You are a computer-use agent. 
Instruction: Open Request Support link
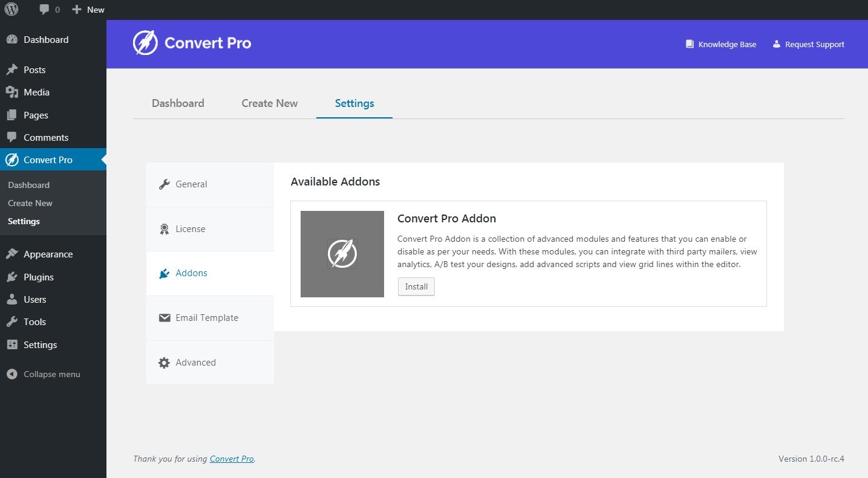pos(808,44)
